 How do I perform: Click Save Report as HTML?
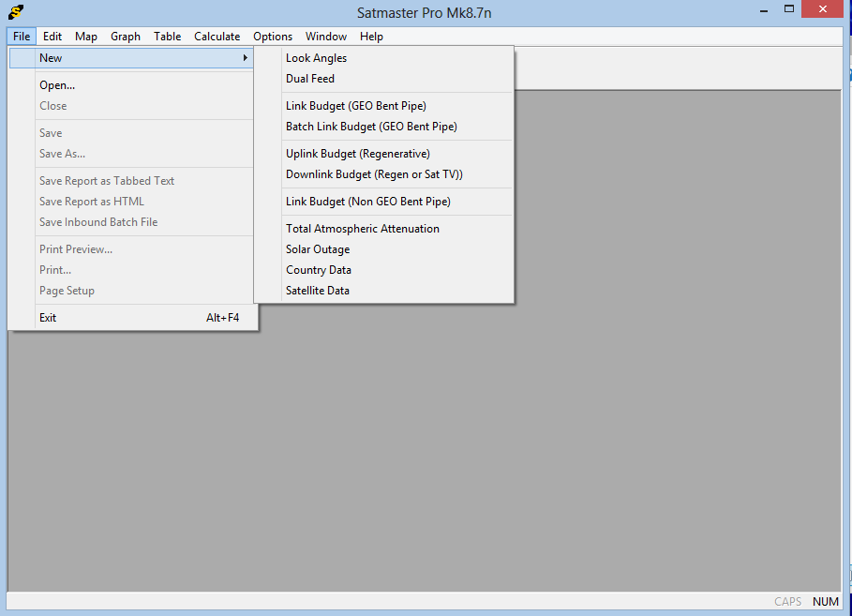pos(131,202)
